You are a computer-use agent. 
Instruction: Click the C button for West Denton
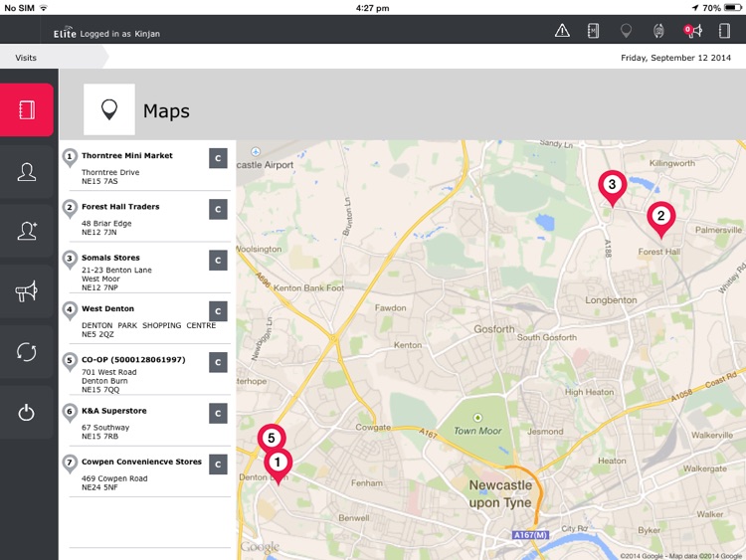218,311
